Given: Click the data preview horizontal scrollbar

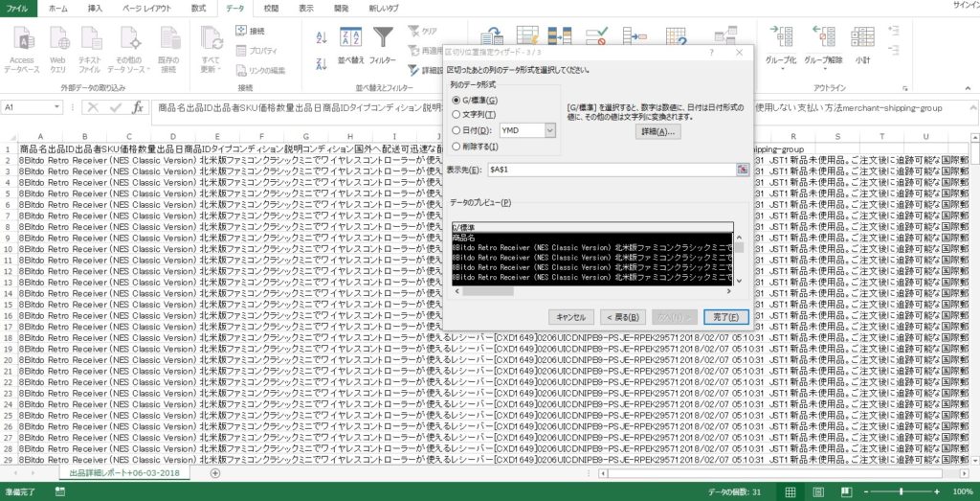Looking at the screenshot, I should (x=591, y=291).
